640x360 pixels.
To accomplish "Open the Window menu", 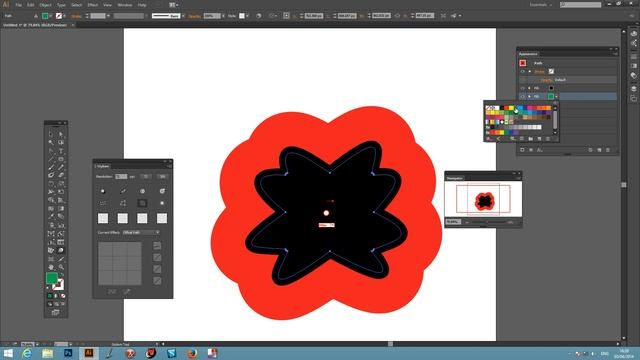I will pyautogui.click(x=124, y=5).
